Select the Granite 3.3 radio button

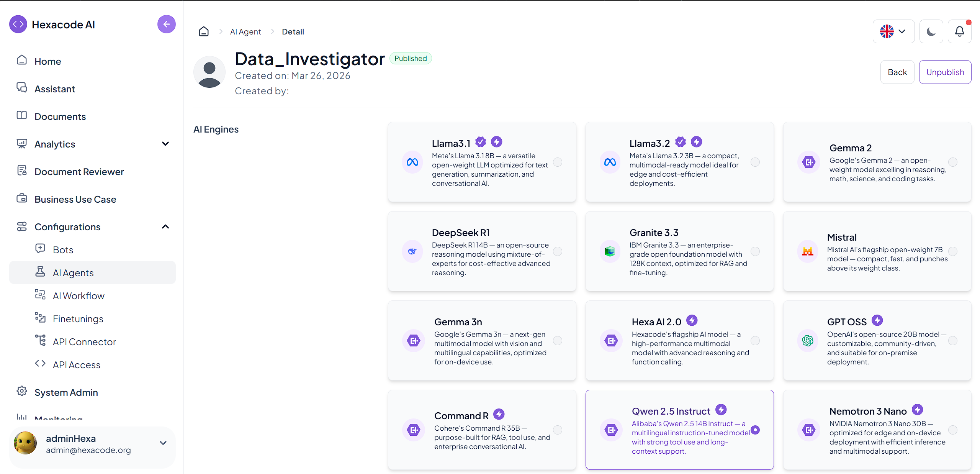click(755, 251)
